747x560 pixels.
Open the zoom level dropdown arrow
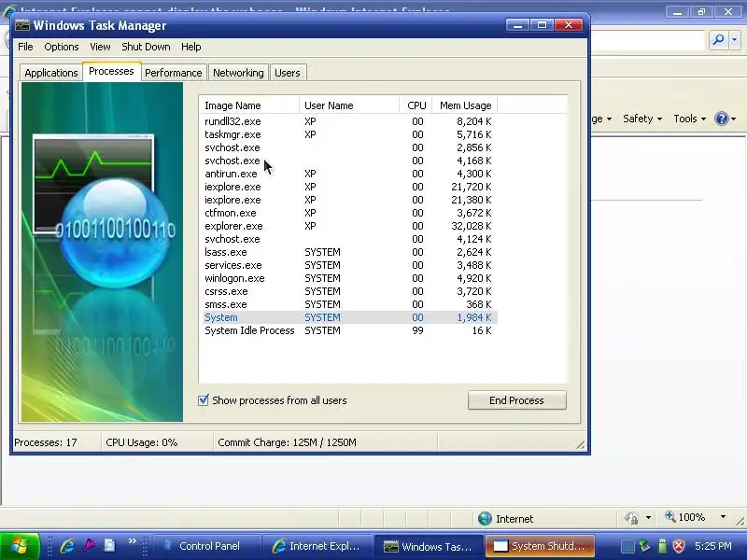click(723, 517)
